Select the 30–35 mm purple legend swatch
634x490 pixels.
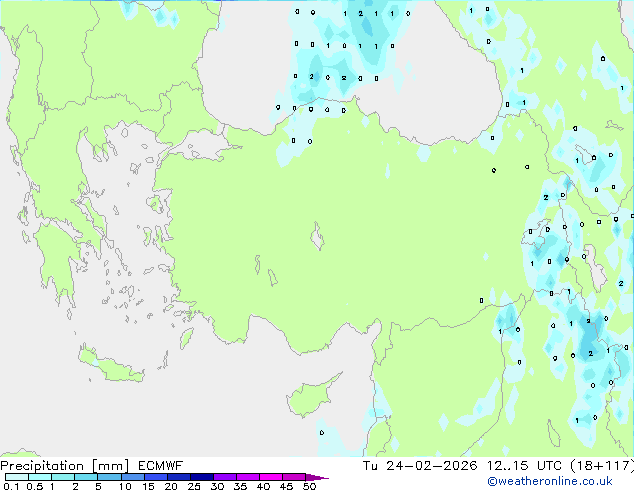click(x=225, y=477)
